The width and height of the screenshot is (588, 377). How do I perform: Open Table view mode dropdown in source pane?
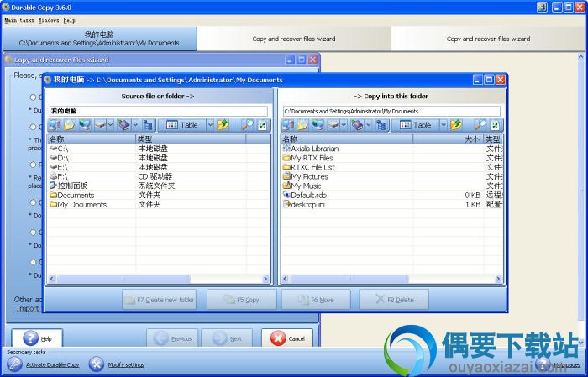point(210,125)
